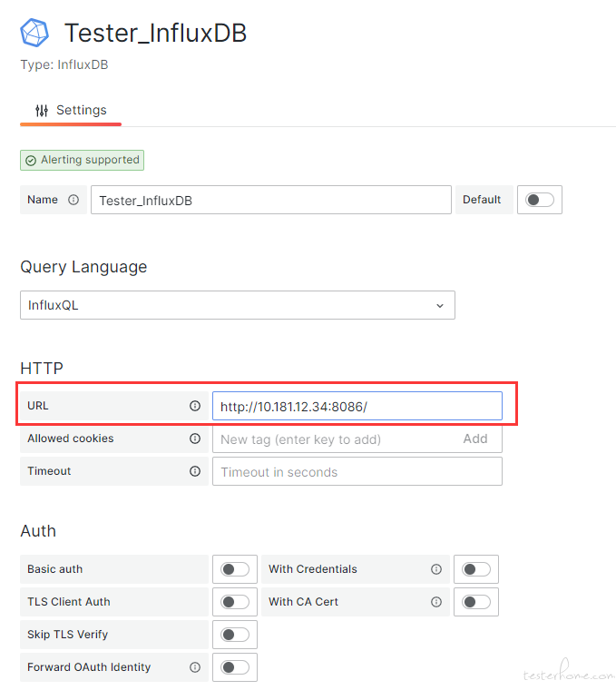This screenshot has width=616, height=690.
Task: Open the Query Language InfluxQL dropdown
Action: pos(238,305)
